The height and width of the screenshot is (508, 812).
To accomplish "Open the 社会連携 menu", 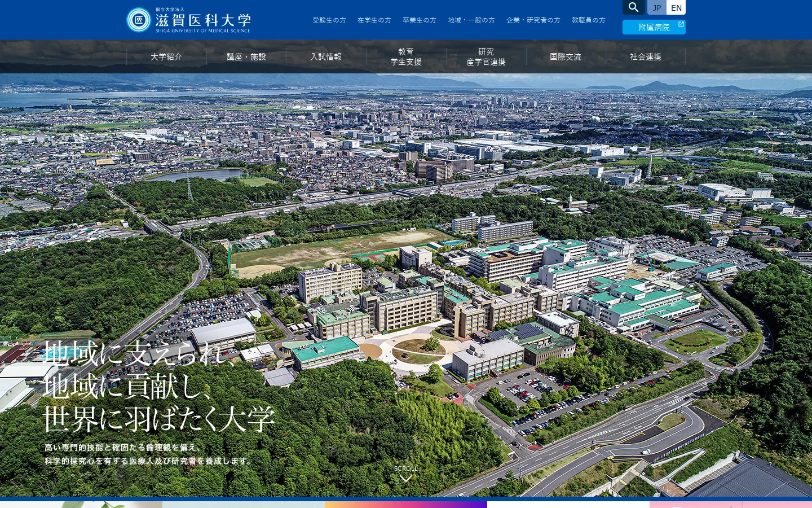I will (646, 56).
